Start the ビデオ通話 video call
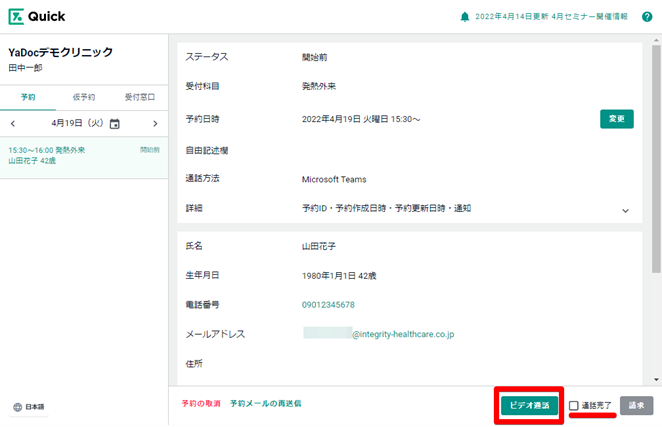The height and width of the screenshot is (427, 662). (529, 405)
